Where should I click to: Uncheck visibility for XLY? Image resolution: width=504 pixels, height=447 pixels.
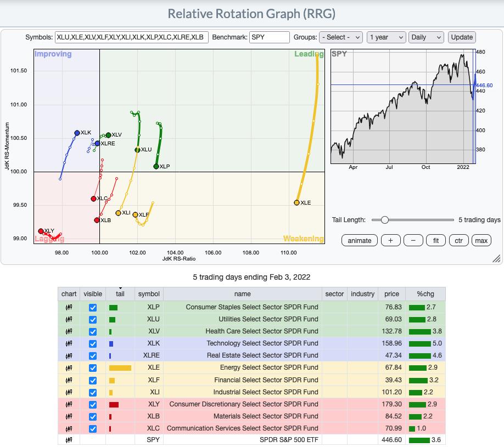tap(93, 405)
